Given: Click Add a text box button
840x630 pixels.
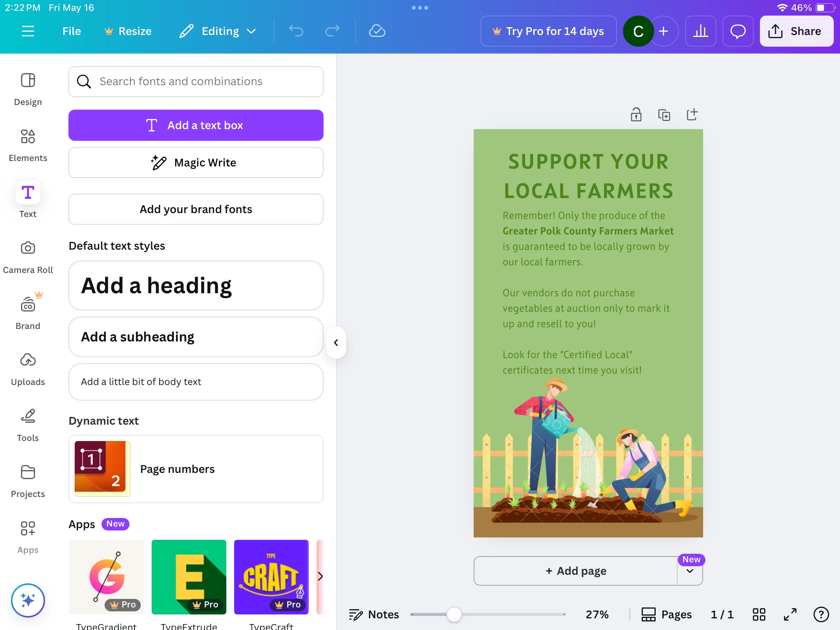Looking at the screenshot, I should [x=196, y=125].
